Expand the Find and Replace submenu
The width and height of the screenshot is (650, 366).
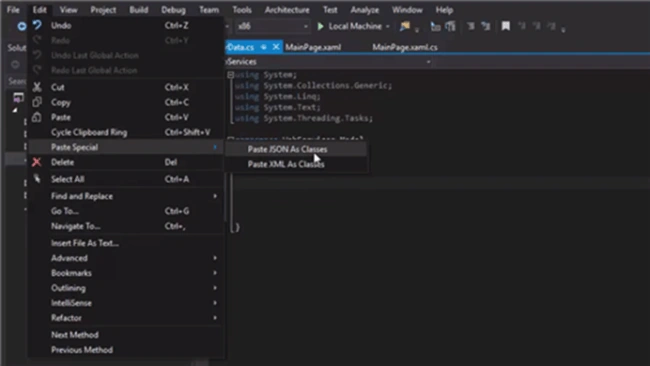215,196
